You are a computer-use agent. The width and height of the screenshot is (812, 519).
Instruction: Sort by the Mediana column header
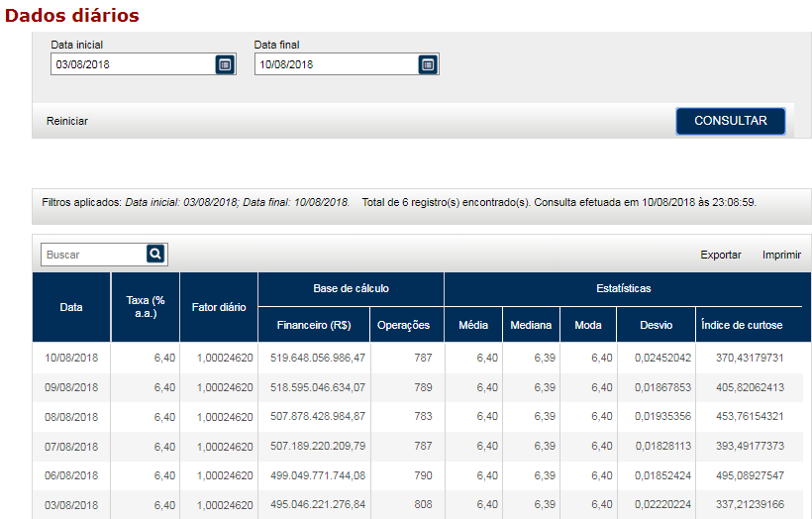tap(531, 325)
